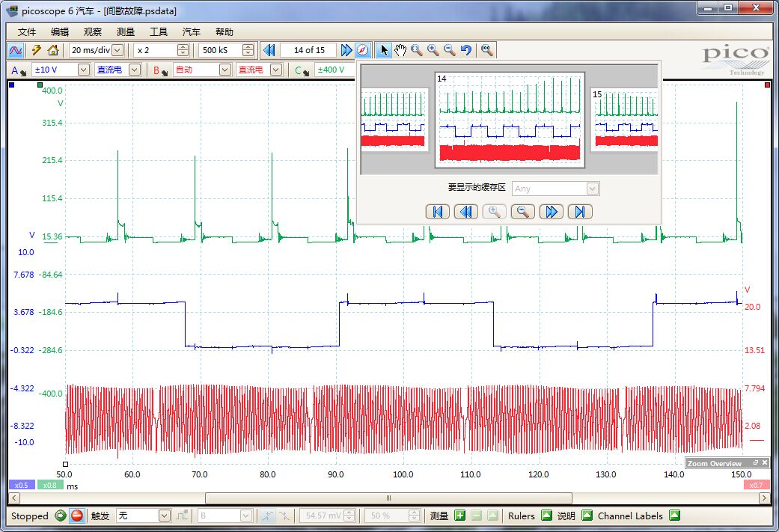The width and height of the screenshot is (779, 532).
Task: Go to previous waveform buffer in toolbar
Action: [x=269, y=50]
